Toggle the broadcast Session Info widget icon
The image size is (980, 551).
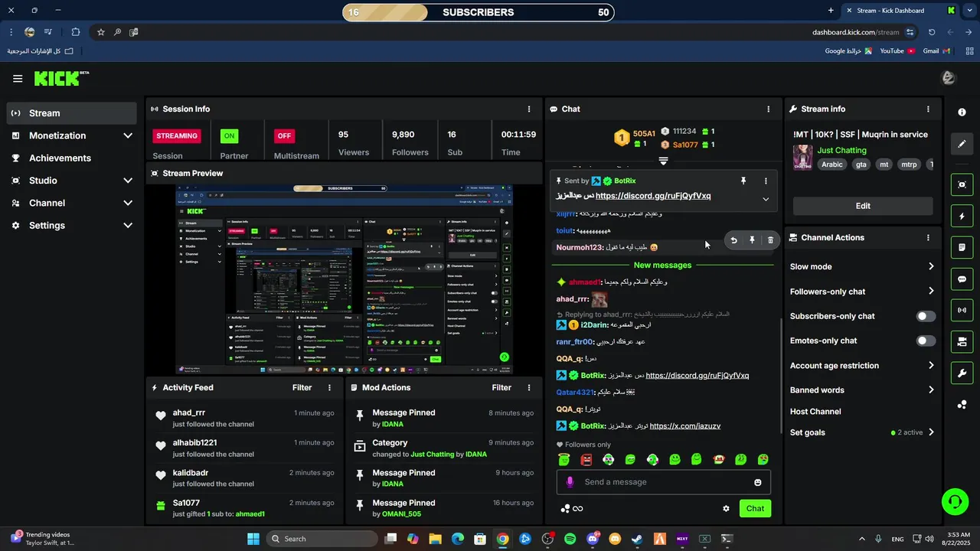click(x=962, y=310)
